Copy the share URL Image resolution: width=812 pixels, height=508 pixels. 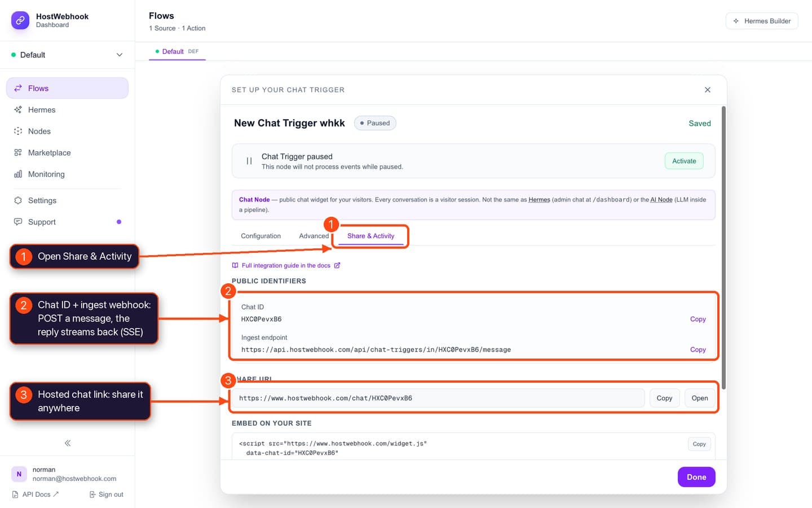664,398
